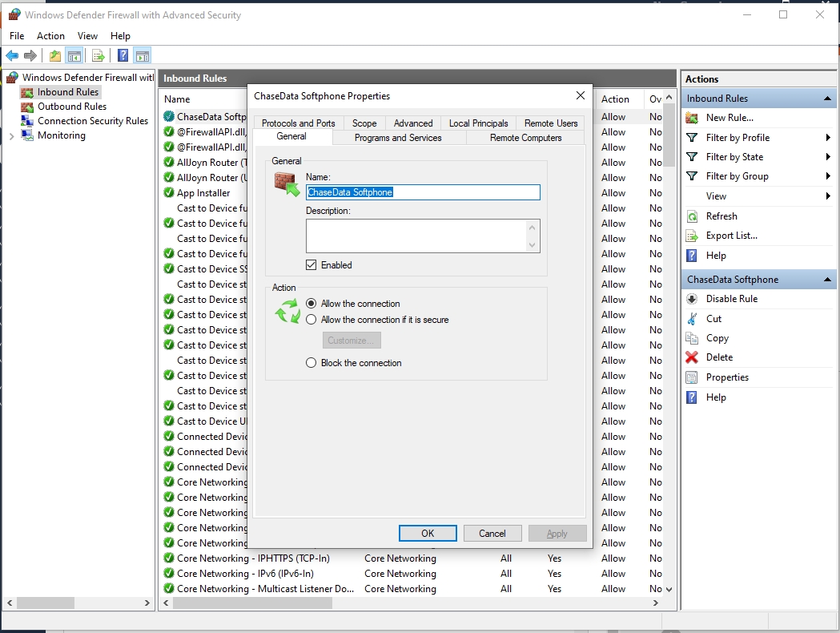Click the New Rule firewall icon
This screenshot has height=633, width=840.
(x=692, y=118)
